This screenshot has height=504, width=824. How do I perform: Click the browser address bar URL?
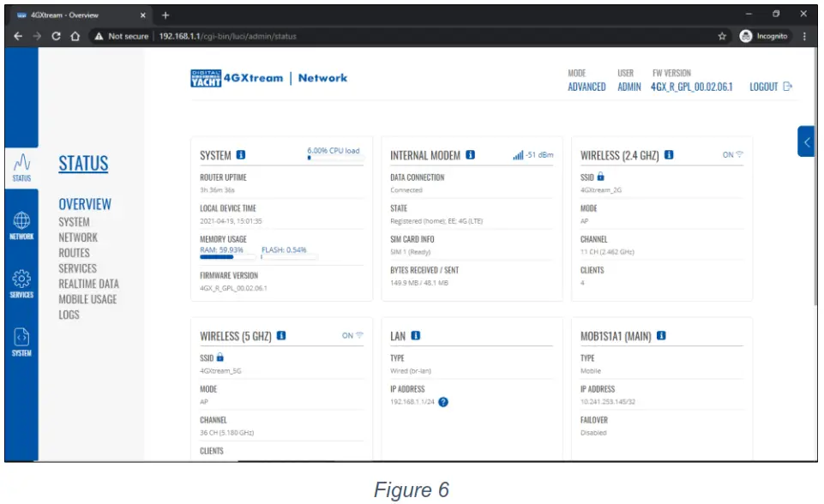click(227, 36)
